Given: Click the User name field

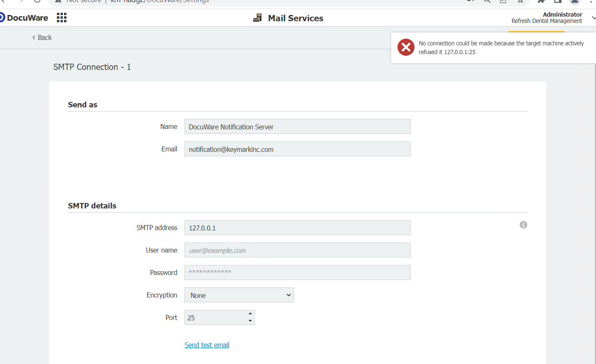Looking at the screenshot, I should [297, 250].
